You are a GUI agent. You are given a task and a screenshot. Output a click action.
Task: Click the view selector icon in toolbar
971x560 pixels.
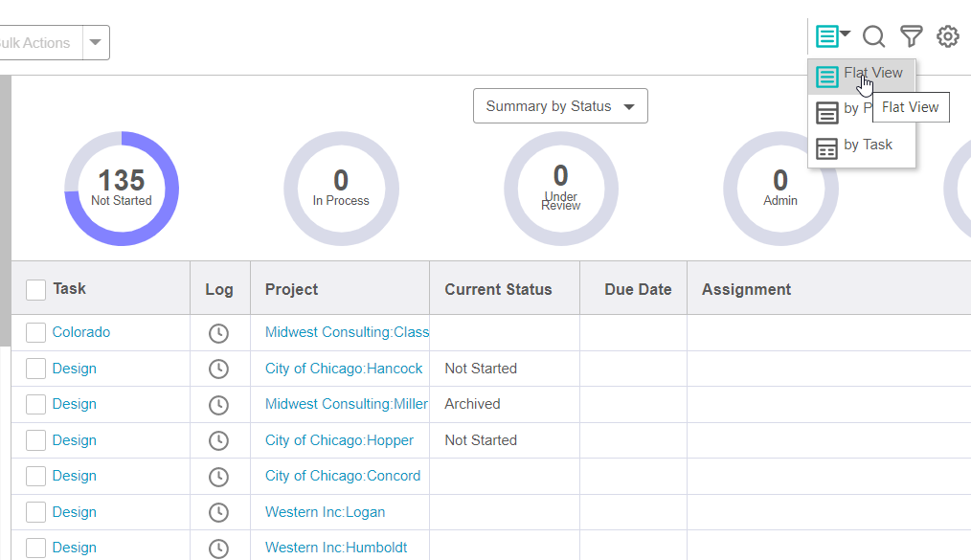click(828, 36)
